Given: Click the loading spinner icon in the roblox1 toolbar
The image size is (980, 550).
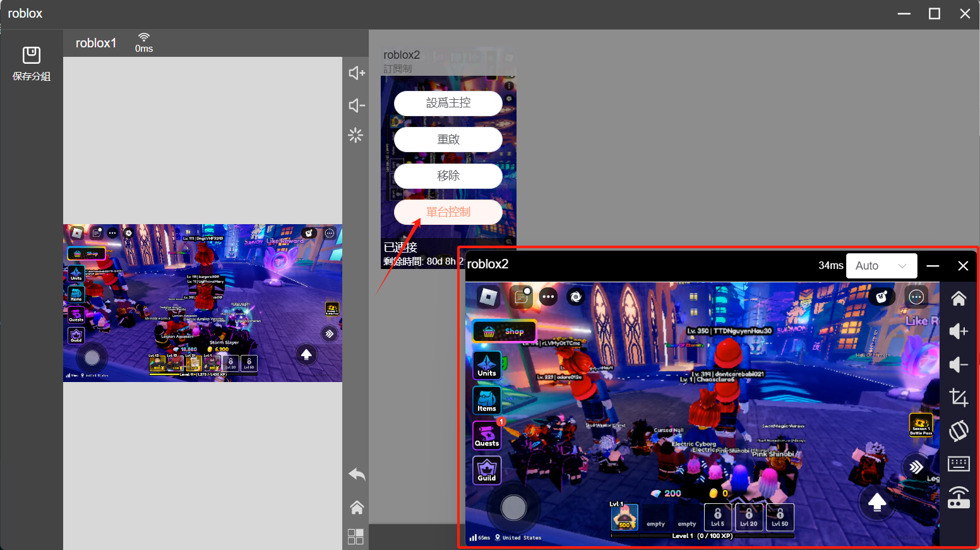Looking at the screenshot, I should point(356,135).
